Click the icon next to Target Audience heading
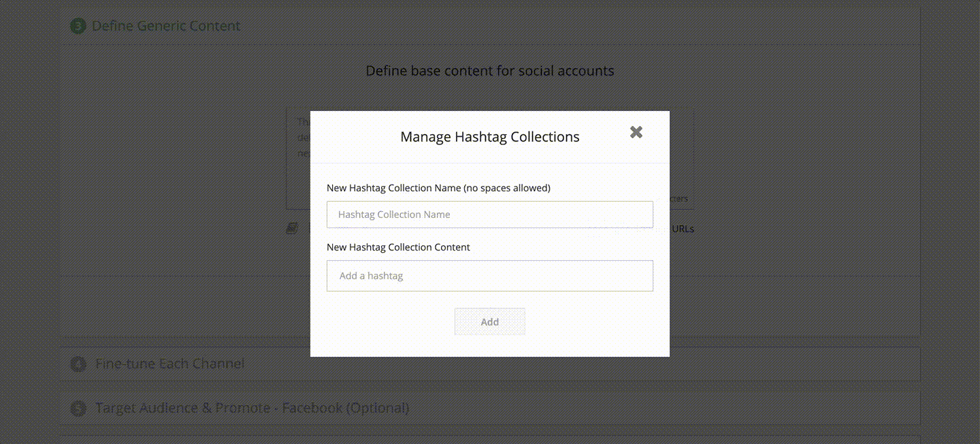The width and height of the screenshot is (980, 444). (x=78, y=407)
